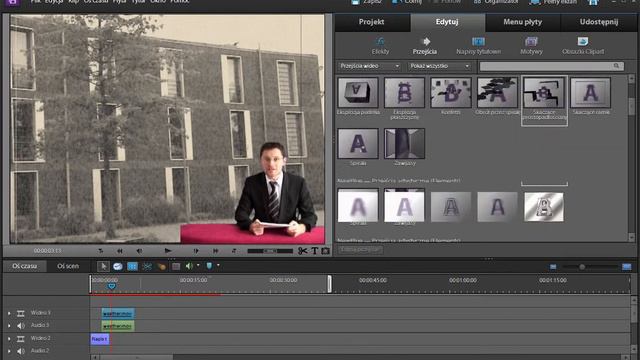Step forward one frame in monitor

pyautogui.click(x=196, y=251)
